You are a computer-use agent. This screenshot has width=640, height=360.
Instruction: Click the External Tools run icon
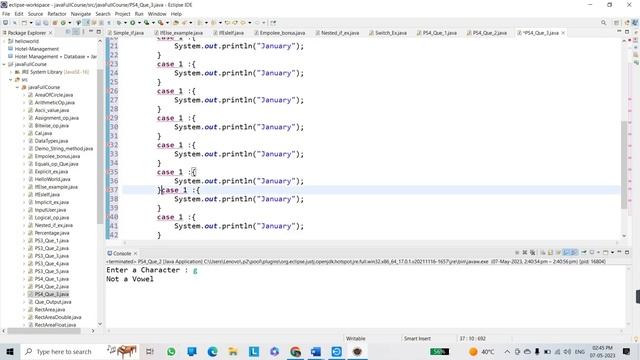point(161,23)
